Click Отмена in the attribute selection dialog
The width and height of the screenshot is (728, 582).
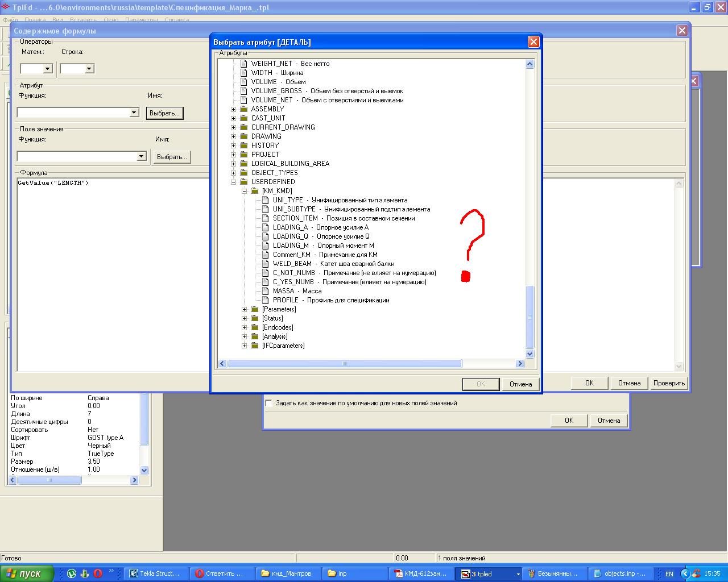click(x=520, y=384)
